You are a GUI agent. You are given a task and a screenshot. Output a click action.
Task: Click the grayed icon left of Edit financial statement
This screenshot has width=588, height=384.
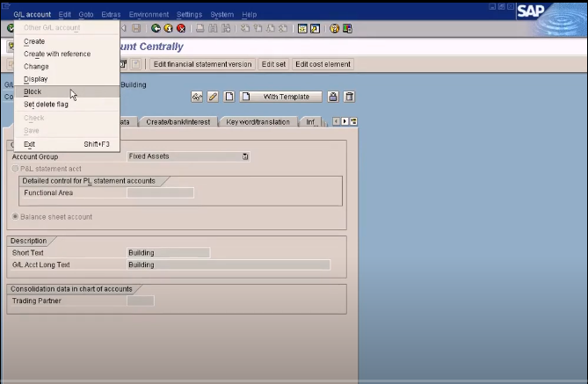(135, 64)
